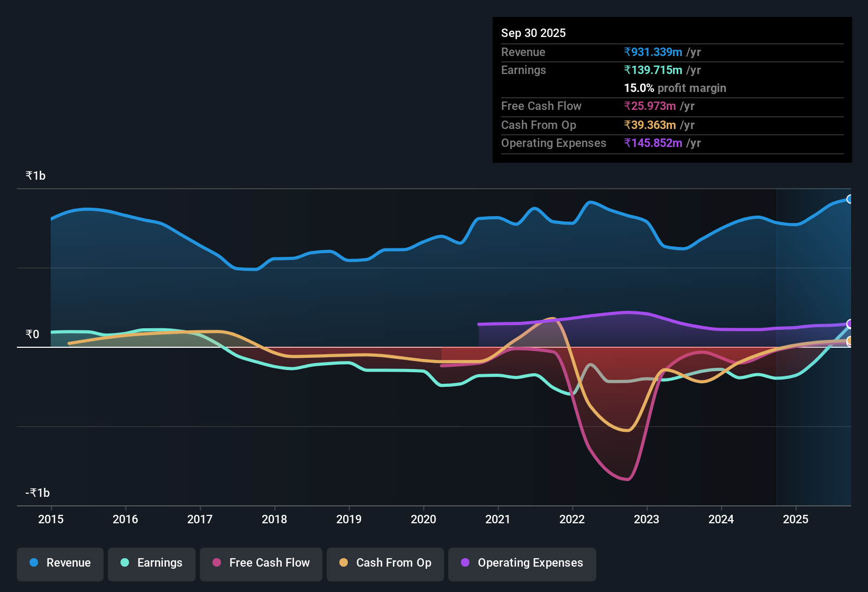Click the pink Free Cash Flow legend dot
Viewport: 868px width, 592px height.
216,563
